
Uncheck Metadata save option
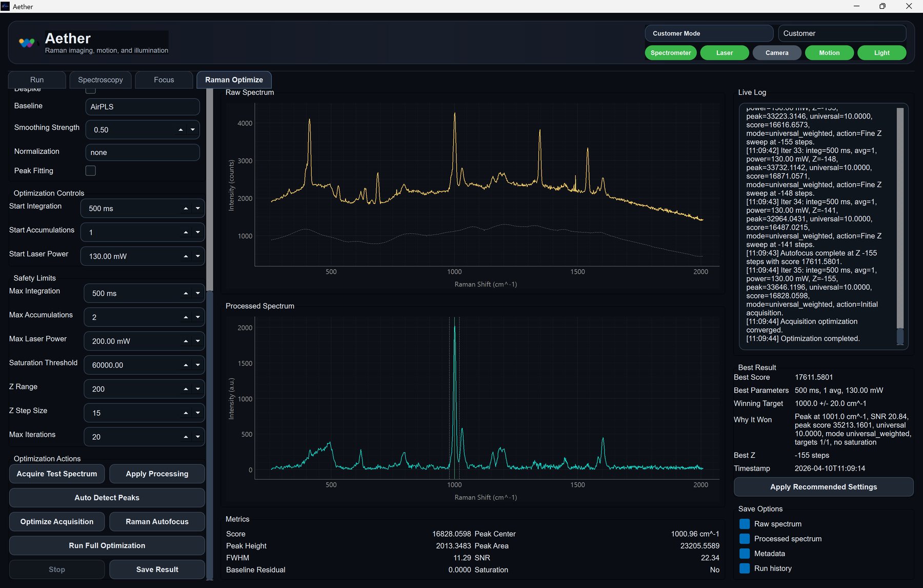pos(745,554)
